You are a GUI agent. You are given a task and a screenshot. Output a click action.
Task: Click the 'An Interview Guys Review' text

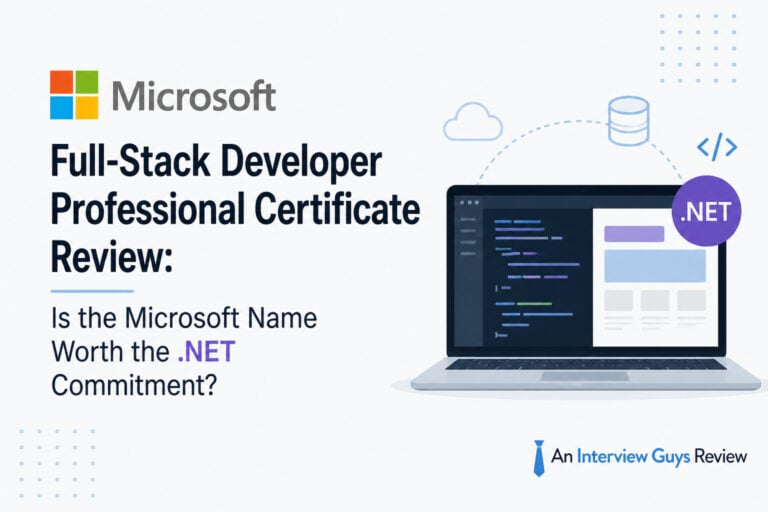click(x=649, y=457)
